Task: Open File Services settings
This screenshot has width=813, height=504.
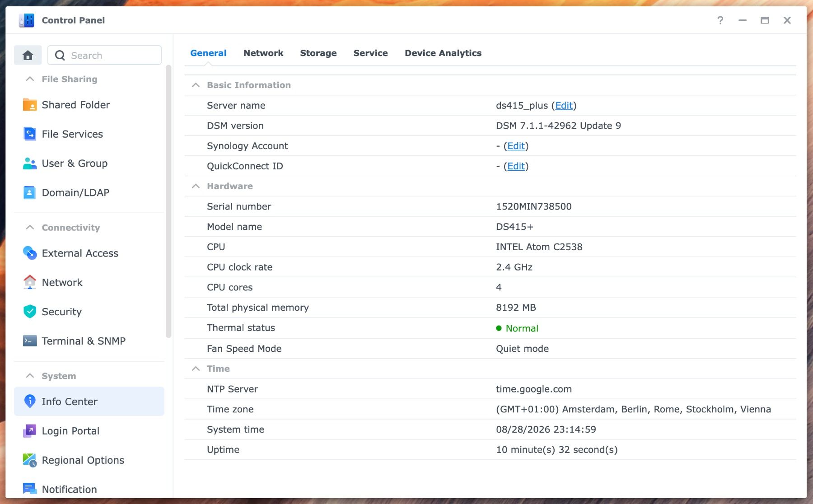Action: click(x=89, y=134)
